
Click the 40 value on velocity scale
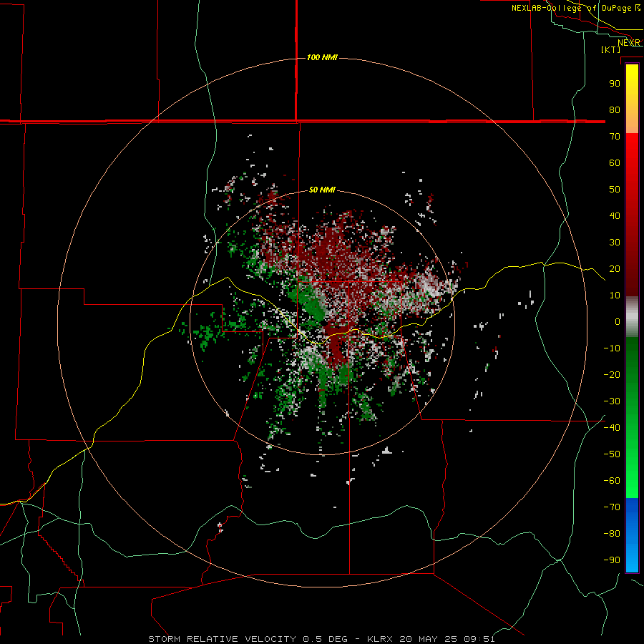pos(615,215)
